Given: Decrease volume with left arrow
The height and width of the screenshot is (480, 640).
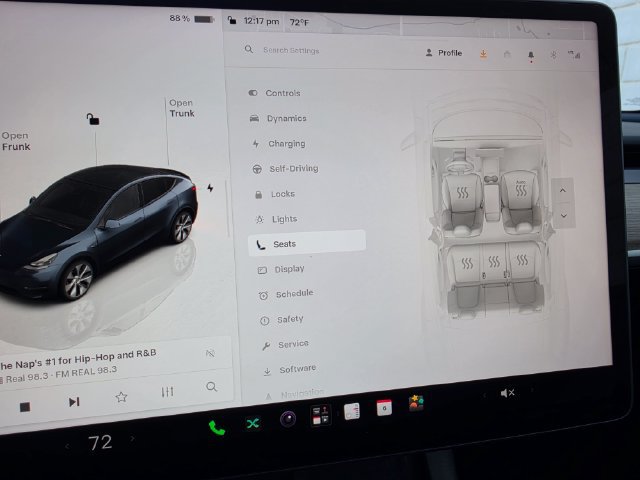Looking at the screenshot, I should (484, 395).
